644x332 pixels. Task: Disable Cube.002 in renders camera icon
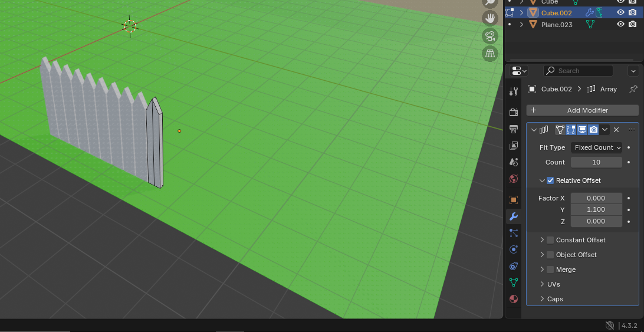click(632, 13)
